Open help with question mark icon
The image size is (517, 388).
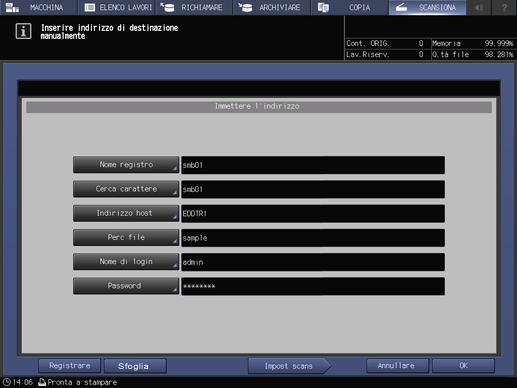click(x=504, y=7)
